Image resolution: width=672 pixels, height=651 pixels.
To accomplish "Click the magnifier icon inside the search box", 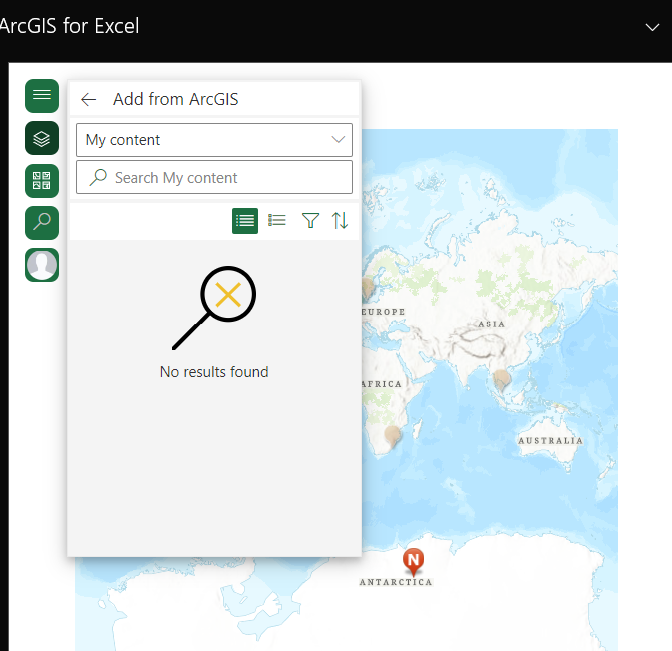I will (98, 178).
